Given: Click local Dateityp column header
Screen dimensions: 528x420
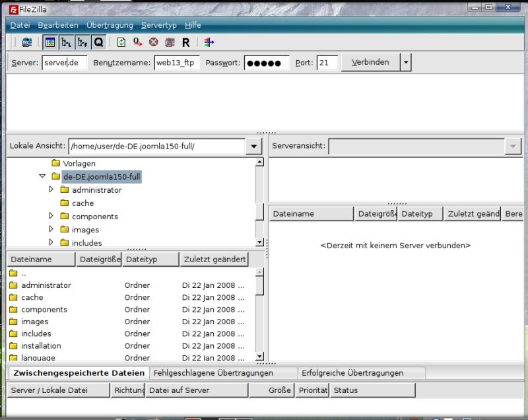Looking at the screenshot, I should 150,260.
